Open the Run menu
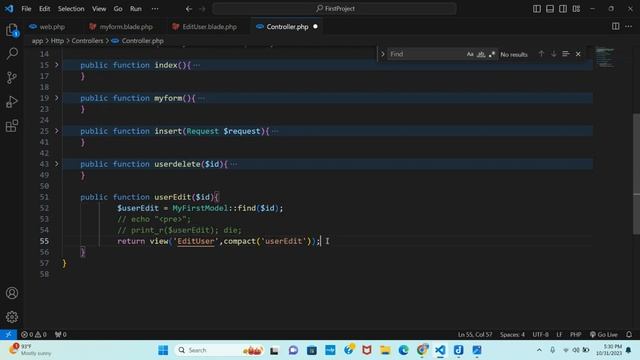 click(x=136, y=9)
